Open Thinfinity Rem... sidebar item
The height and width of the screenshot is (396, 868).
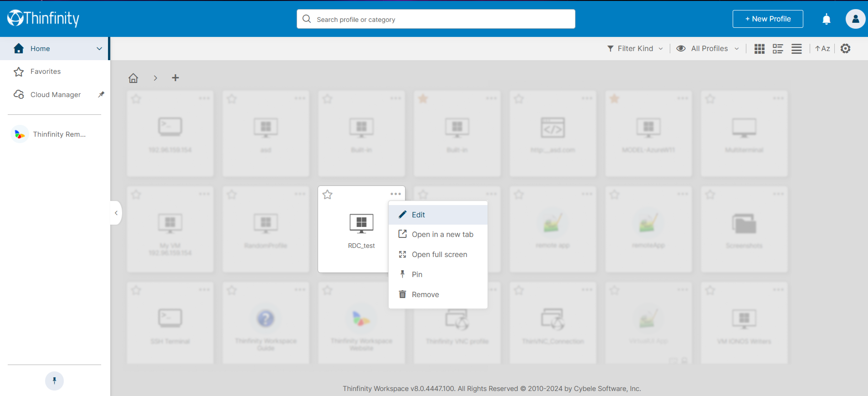point(55,134)
